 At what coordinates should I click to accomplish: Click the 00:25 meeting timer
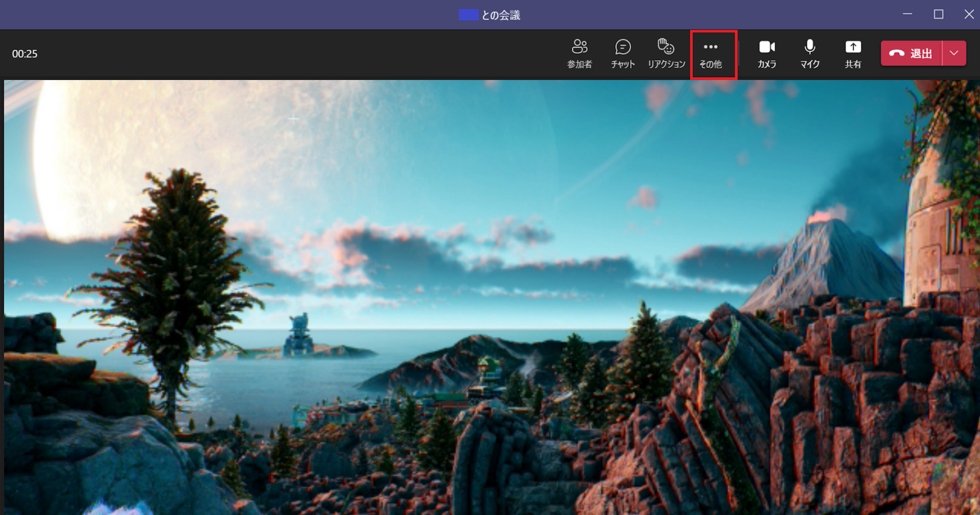[25, 54]
